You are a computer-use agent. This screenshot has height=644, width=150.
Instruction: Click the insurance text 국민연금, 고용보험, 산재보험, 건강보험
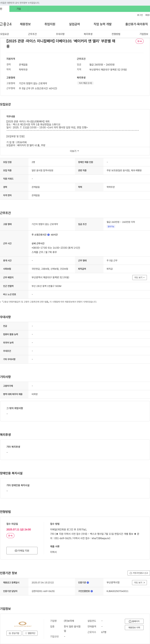tap(50, 269)
